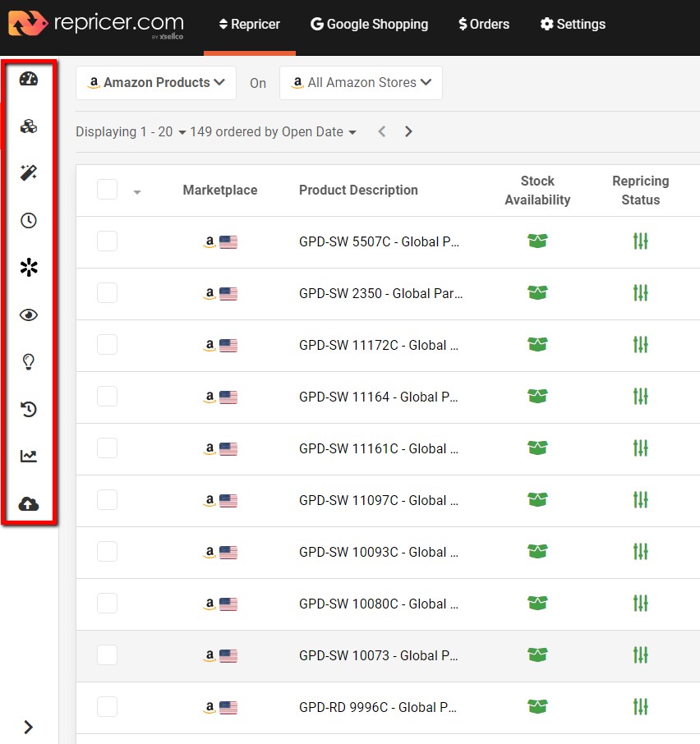Open product GPD-SW 11172C description
The image size is (700, 744).
point(379,345)
